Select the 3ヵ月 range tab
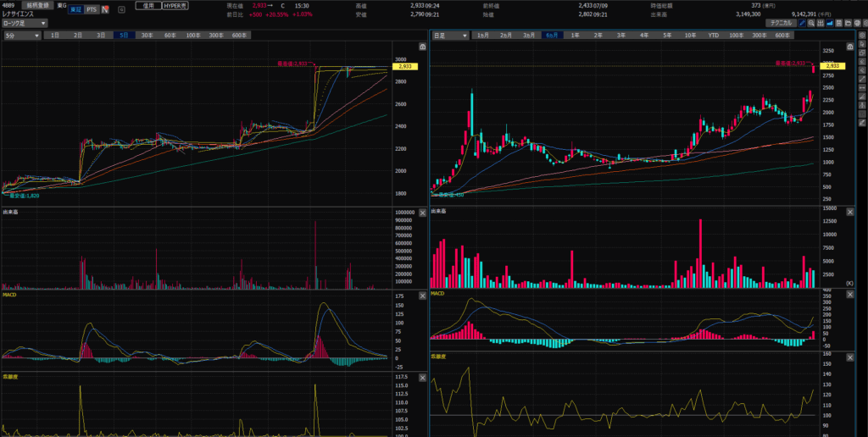The height and width of the screenshot is (437, 868). (x=529, y=36)
